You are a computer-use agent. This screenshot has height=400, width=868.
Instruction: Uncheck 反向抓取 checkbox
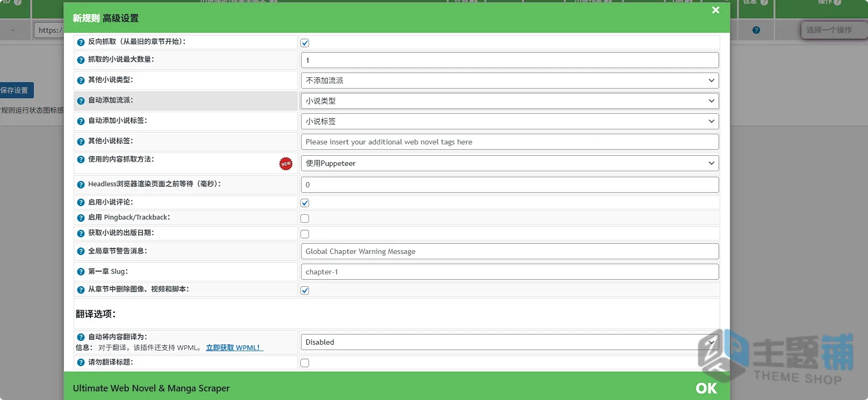point(305,43)
